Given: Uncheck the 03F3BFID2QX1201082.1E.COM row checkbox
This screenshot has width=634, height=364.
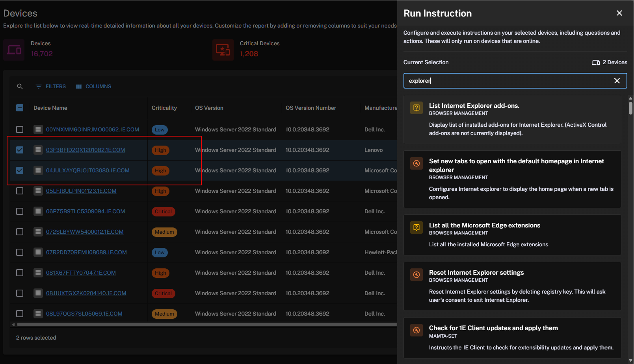Looking at the screenshot, I should click(x=20, y=150).
